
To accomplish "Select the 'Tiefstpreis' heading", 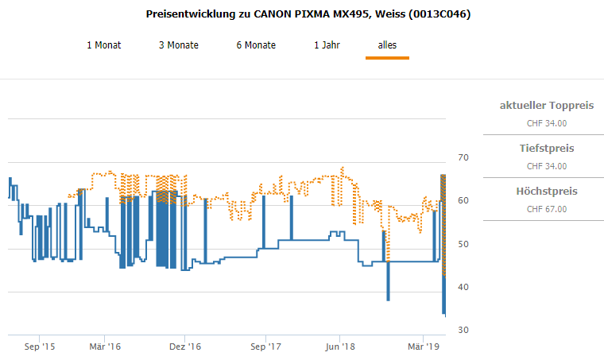I will tap(547, 149).
